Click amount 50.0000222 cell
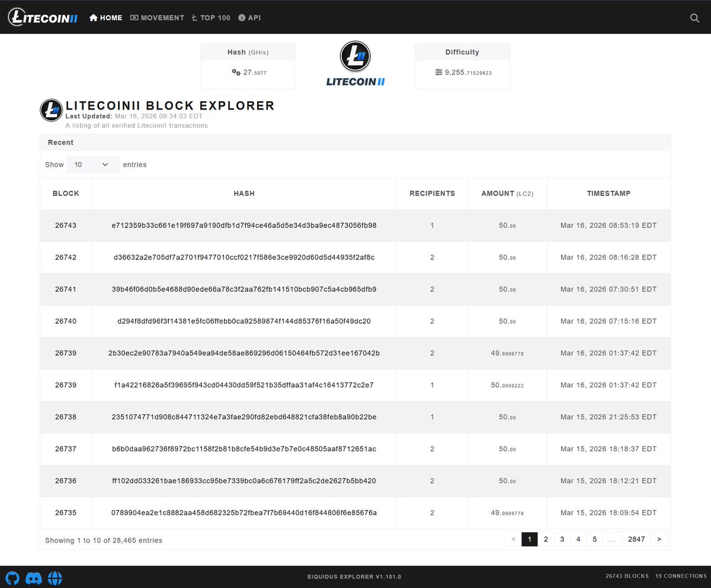 [507, 385]
